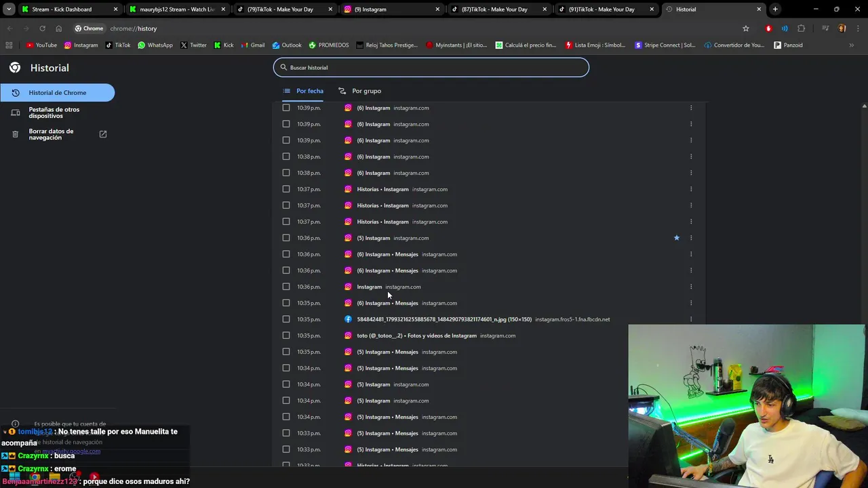This screenshot has height=488, width=868.
Task: Open the Extensions puzzle icon
Action: pyautogui.click(x=802, y=28)
